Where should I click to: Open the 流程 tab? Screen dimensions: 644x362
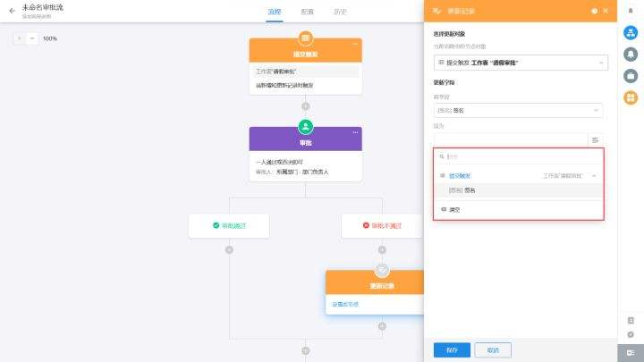click(x=275, y=12)
